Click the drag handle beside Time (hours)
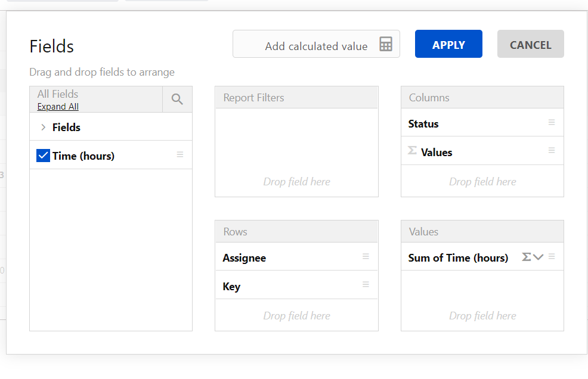 point(180,155)
